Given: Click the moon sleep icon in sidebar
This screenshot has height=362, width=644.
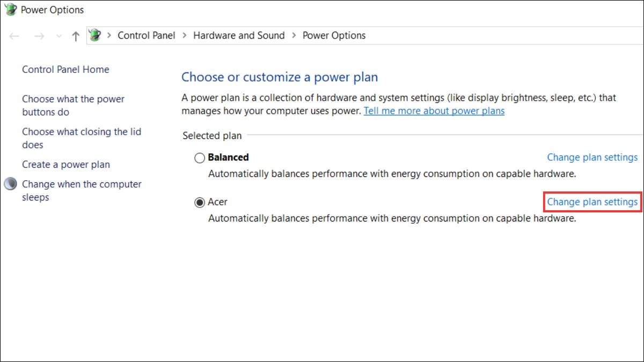Looking at the screenshot, I should pos(10,184).
